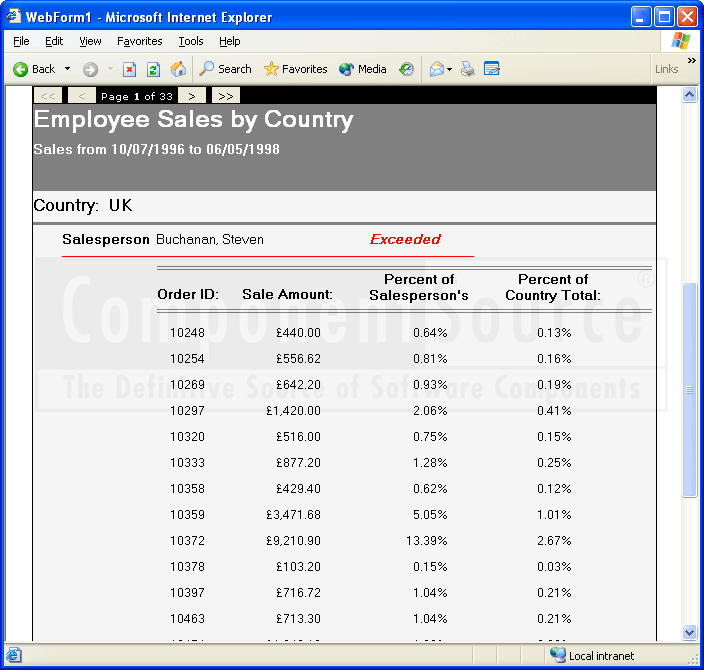Open the Forward history dropdown arrow

pos(110,69)
